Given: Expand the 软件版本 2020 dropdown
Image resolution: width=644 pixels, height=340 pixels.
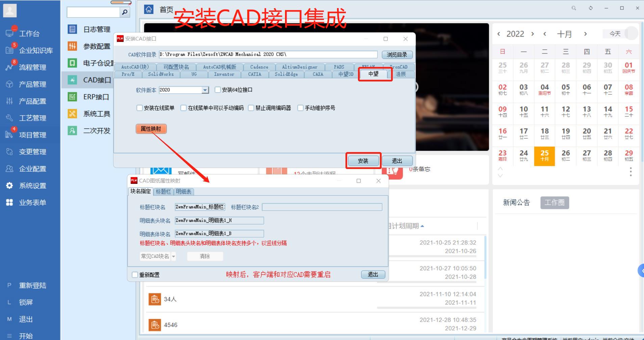Looking at the screenshot, I should (205, 90).
